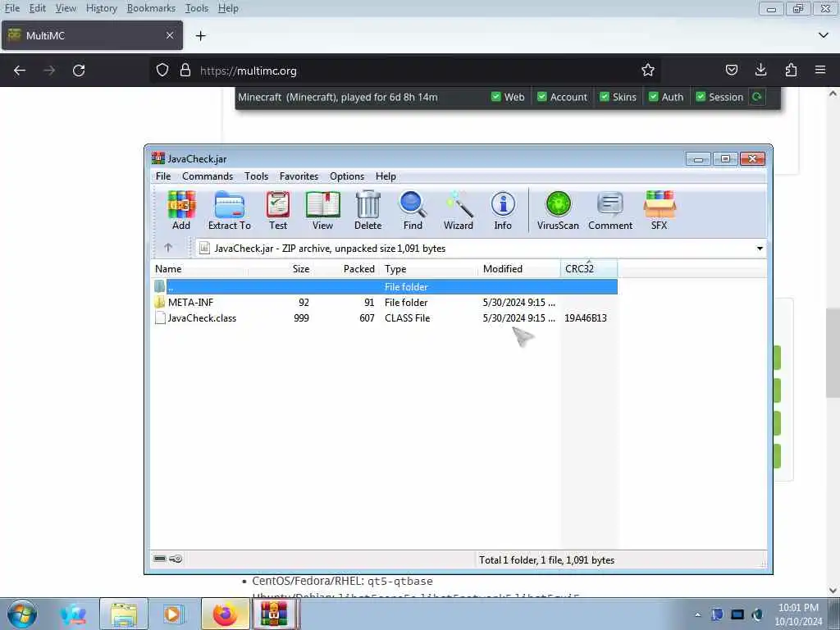The width and height of the screenshot is (840, 630).
Task: Toggle the Web status checkbox
Action: coord(495,97)
